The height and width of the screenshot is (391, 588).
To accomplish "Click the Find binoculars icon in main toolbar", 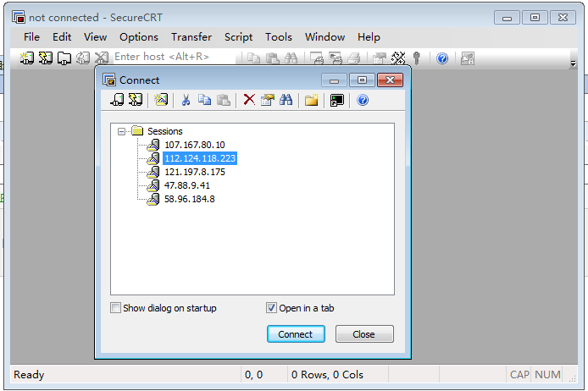I will tap(291, 58).
